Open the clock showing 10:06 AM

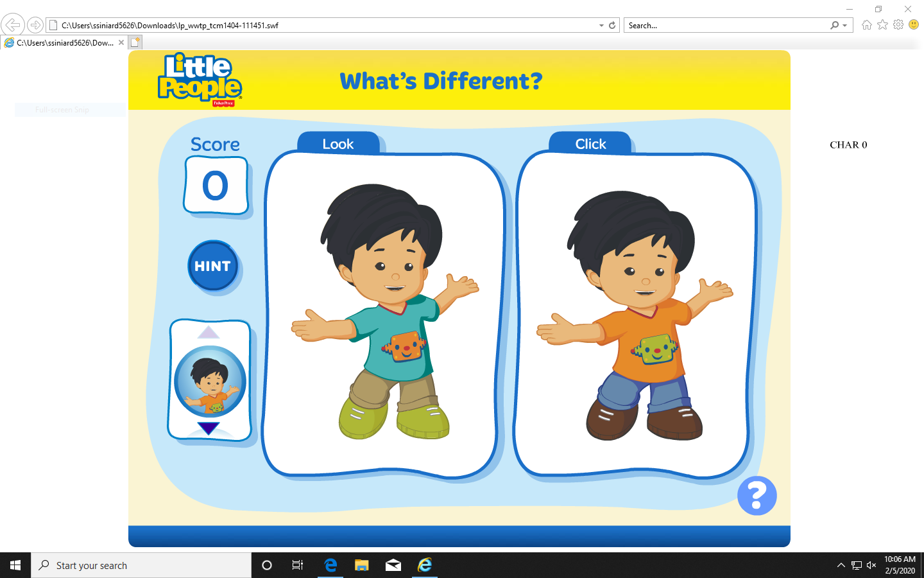(900, 565)
